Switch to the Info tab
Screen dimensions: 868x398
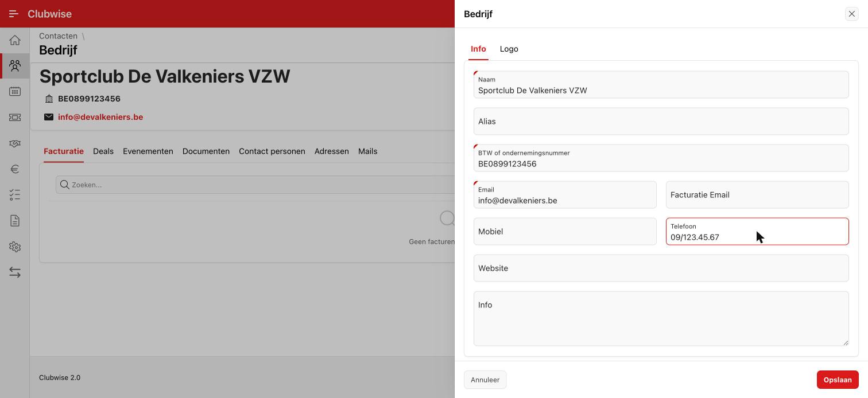point(478,49)
